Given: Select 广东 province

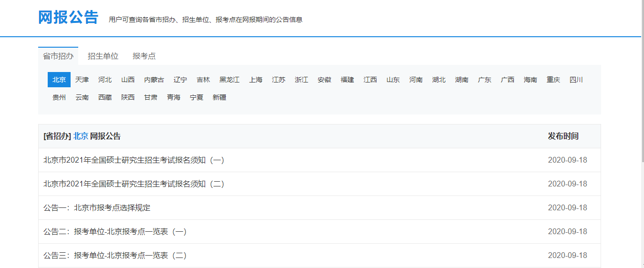Looking at the screenshot, I should click(x=485, y=80).
